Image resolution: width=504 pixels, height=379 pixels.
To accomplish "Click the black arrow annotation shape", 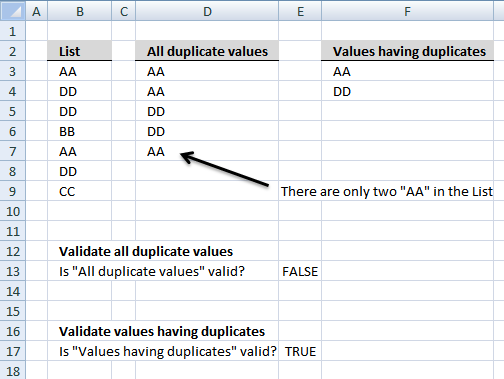I will click(224, 168).
